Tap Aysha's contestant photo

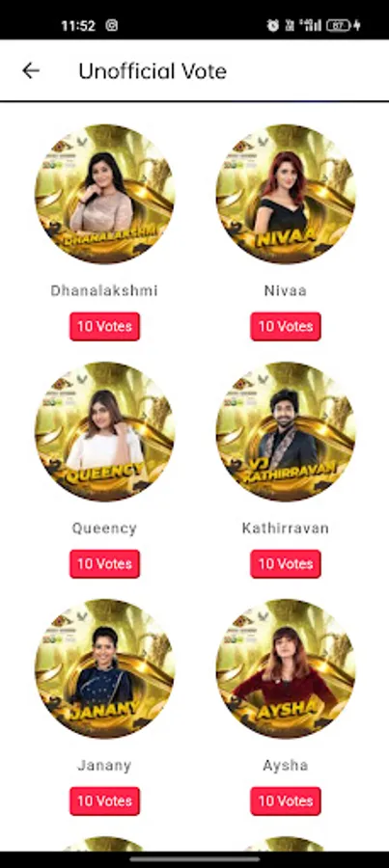tap(286, 668)
